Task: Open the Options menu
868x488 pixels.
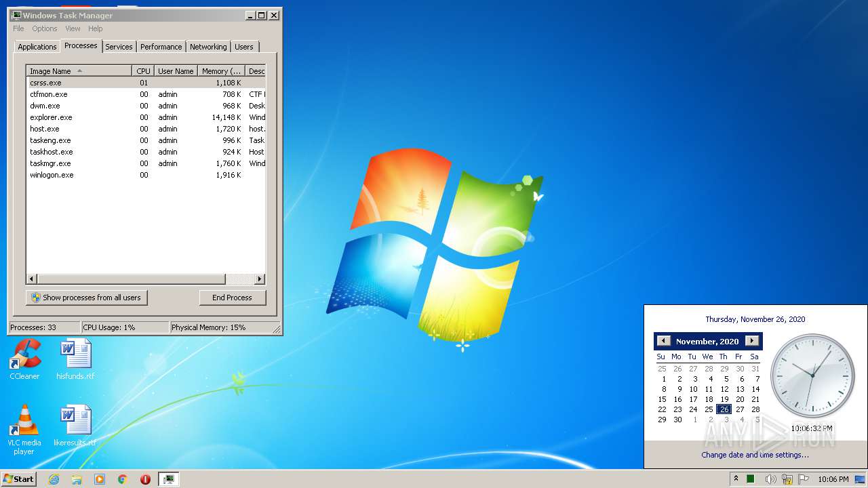Action: [x=45, y=28]
